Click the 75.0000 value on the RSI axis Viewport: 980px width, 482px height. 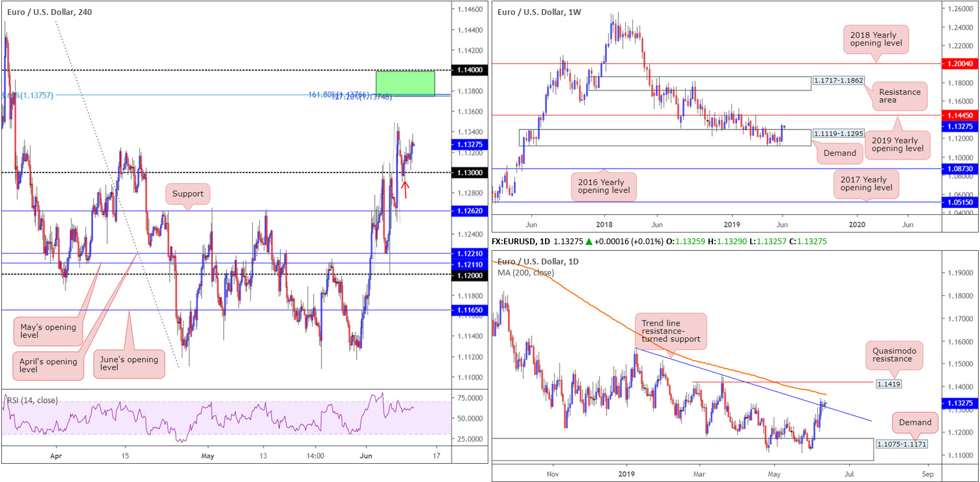click(x=469, y=397)
